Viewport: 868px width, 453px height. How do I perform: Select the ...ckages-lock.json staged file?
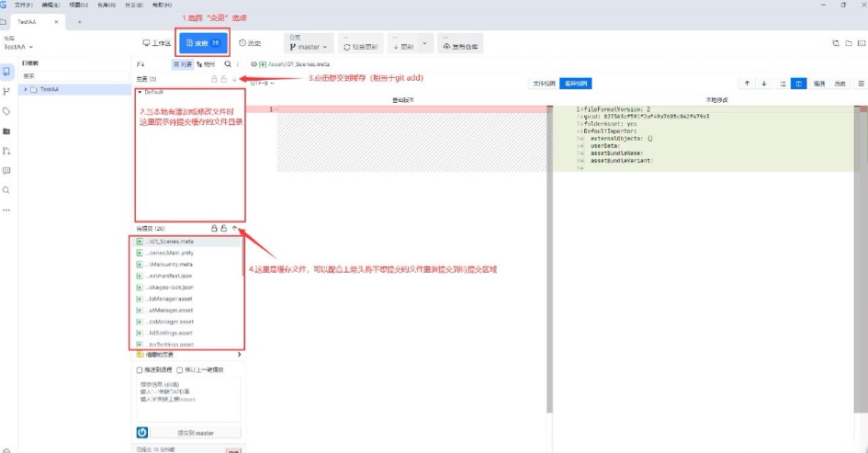pyautogui.click(x=188, y=288)
